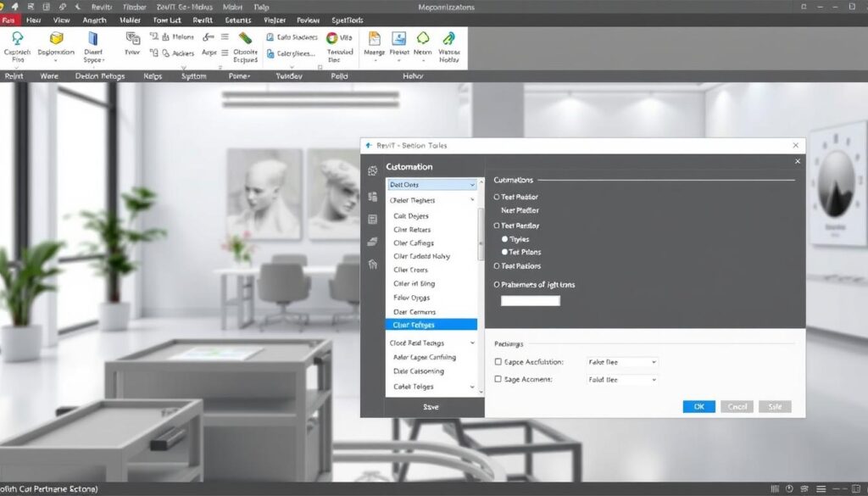This screenshot has width=868, height=496.
Task: Select Aaler Eagee Canfuing in the list
Action: coord(425,358)
